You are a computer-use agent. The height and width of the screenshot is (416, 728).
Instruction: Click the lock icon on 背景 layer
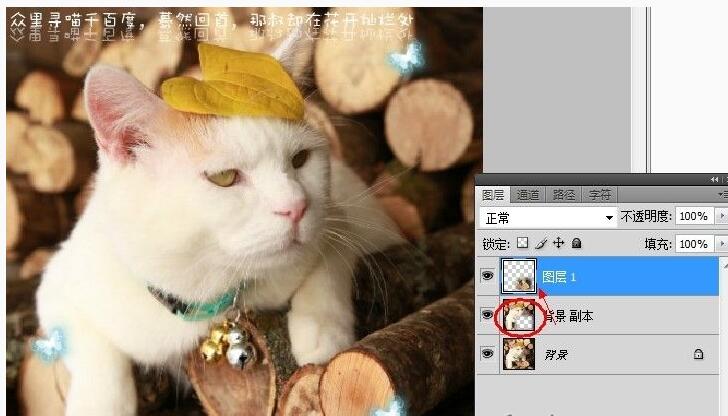698,354
